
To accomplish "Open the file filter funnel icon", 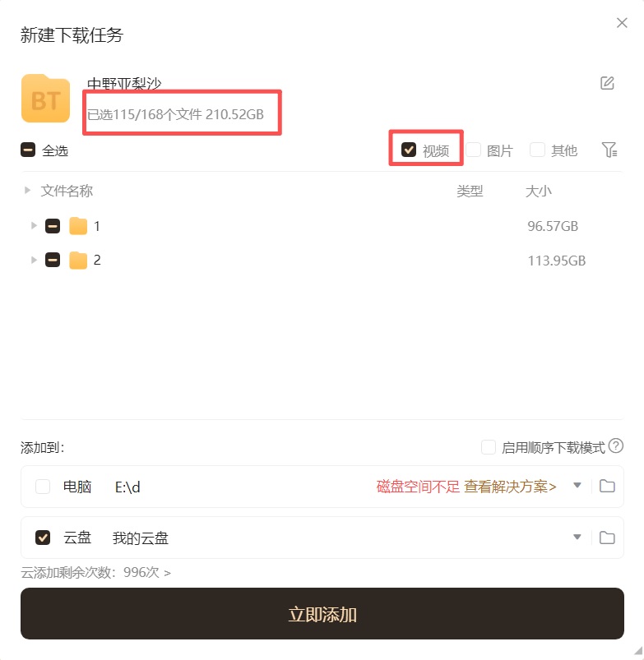I will coord(609,150).
